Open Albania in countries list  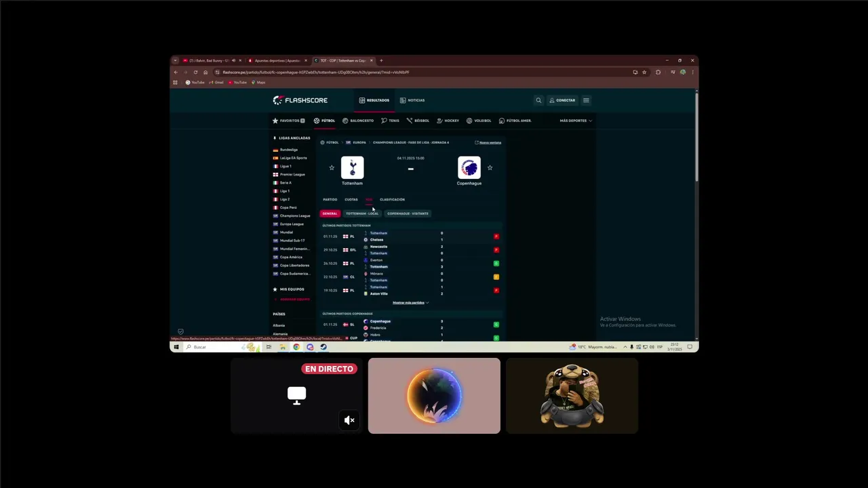(279, 325)
